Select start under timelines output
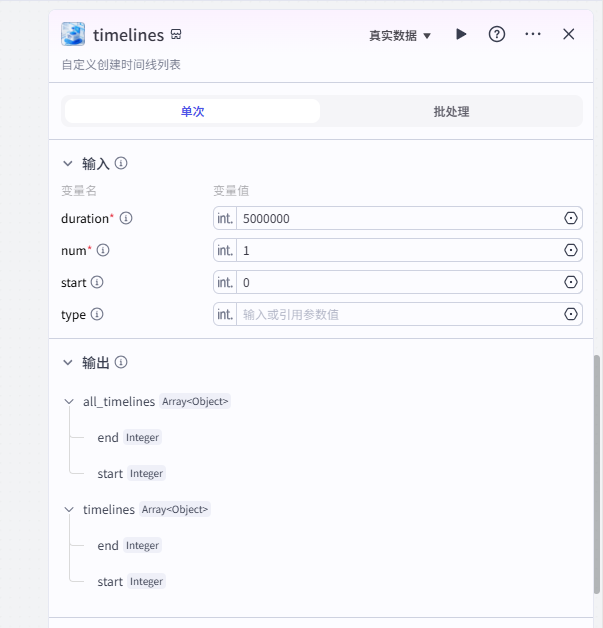Viewport: 603px width, 628px height. [x=110, y=582]
